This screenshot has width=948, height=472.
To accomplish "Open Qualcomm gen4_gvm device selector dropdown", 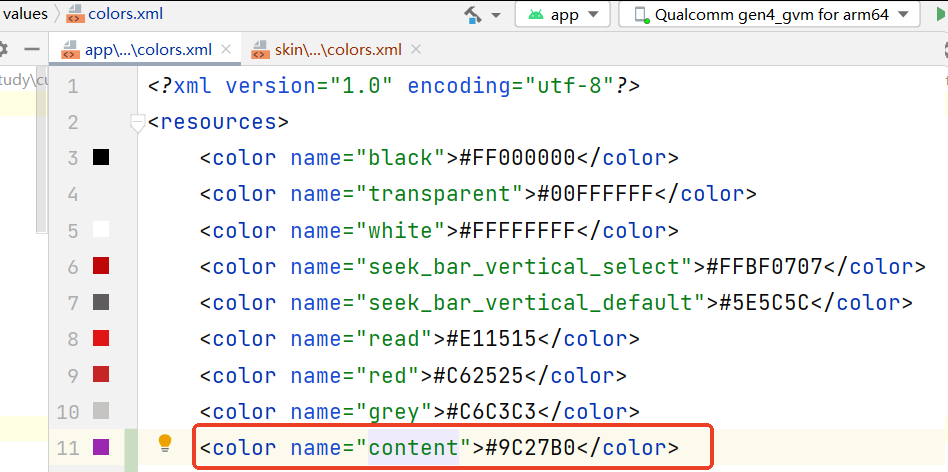I will [x=769, y=15].
